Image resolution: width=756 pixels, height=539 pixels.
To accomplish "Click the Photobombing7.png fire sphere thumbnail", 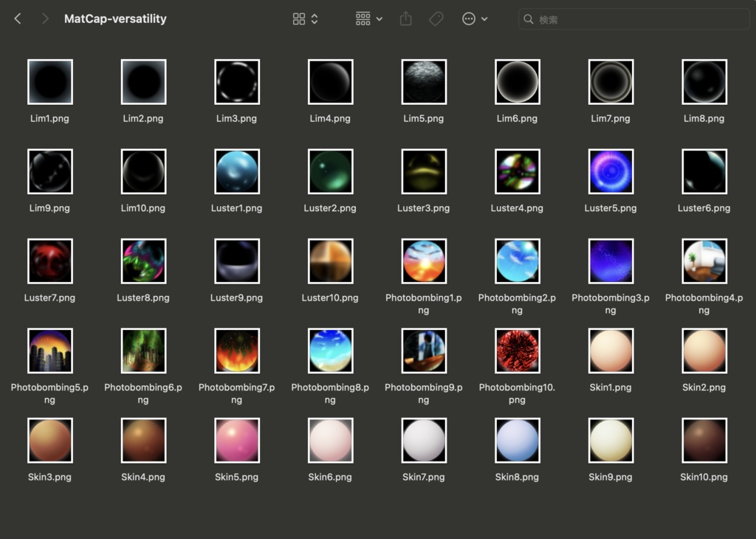I will click(x=236, y=350).
